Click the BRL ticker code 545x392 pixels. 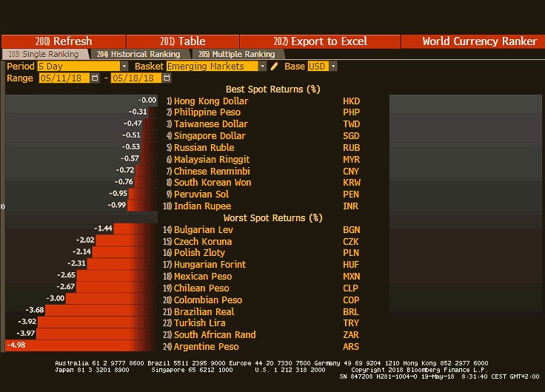coord(351,312)
